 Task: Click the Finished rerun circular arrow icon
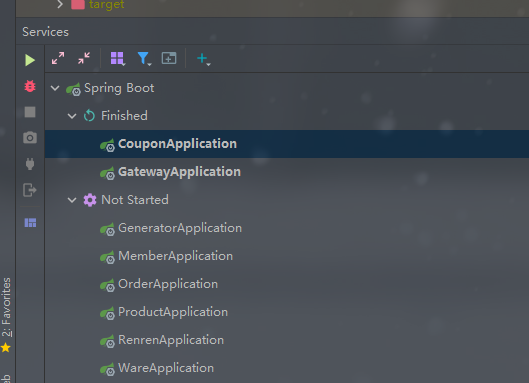coord(89,116)
